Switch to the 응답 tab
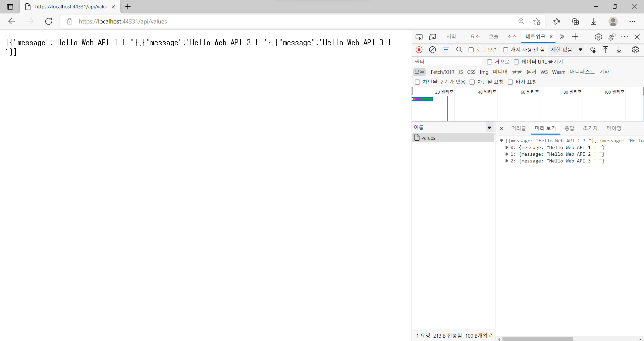 click(569, 128)
